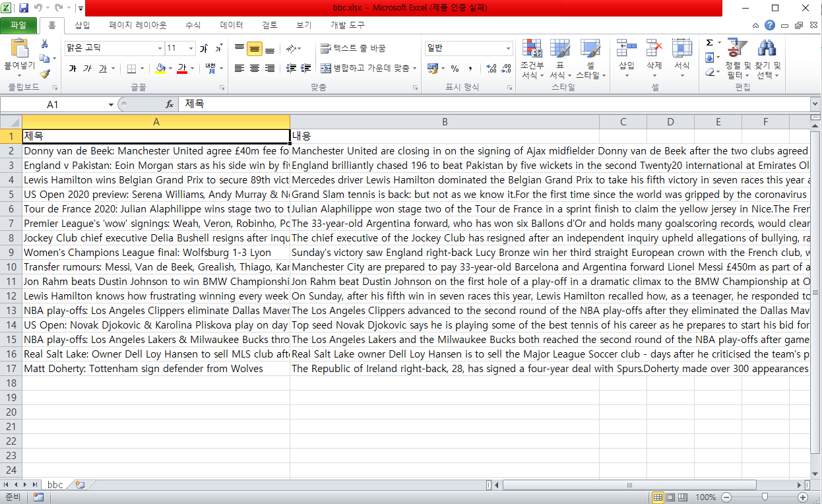Decrease font size with the small 가 icon

(x=219, y=48)
